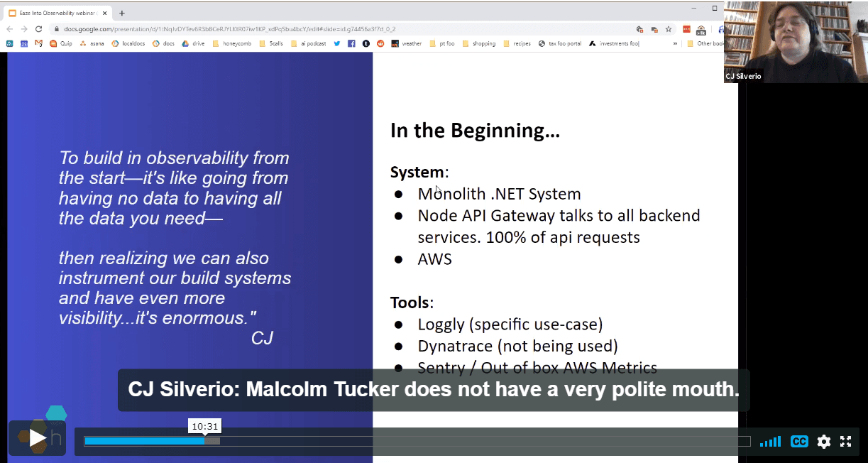Image resolution: width=868 pixels, height=463 pixels.
Task: Adjust the volume level bars
Action: 770,442
